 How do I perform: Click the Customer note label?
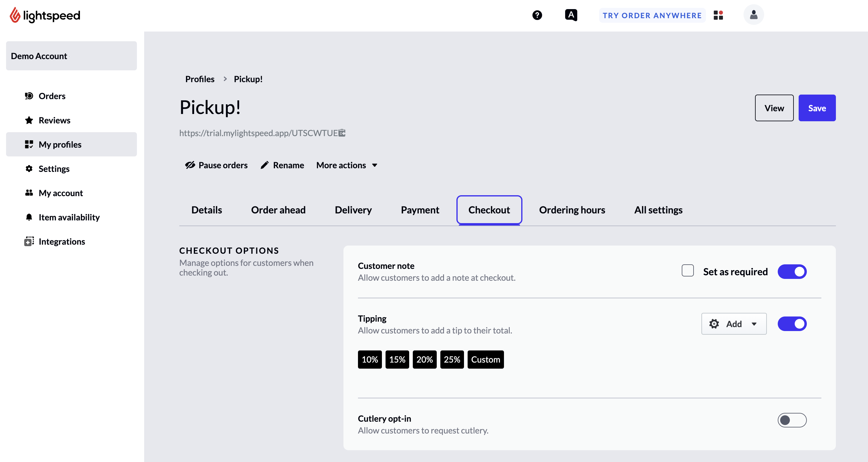point(386,266)
